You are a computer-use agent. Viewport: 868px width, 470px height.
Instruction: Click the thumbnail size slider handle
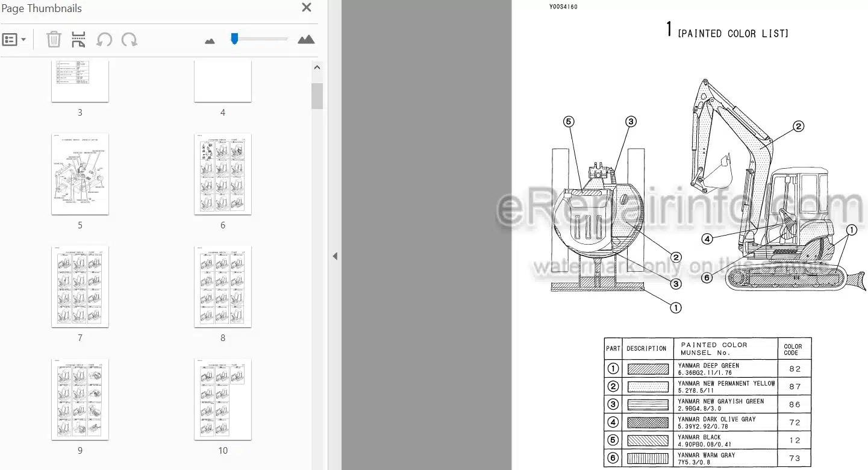coord(234,39)
